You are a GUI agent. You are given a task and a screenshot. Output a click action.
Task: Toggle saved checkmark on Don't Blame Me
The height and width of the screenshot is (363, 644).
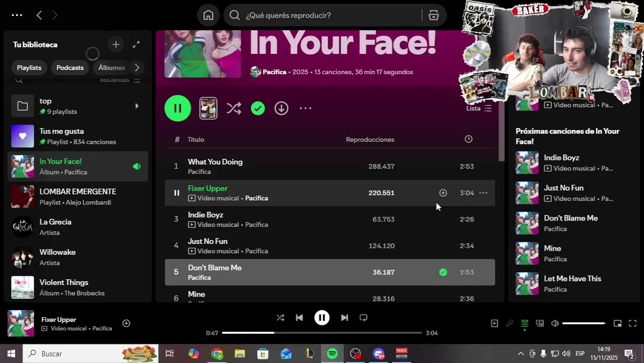pos(443,272)
